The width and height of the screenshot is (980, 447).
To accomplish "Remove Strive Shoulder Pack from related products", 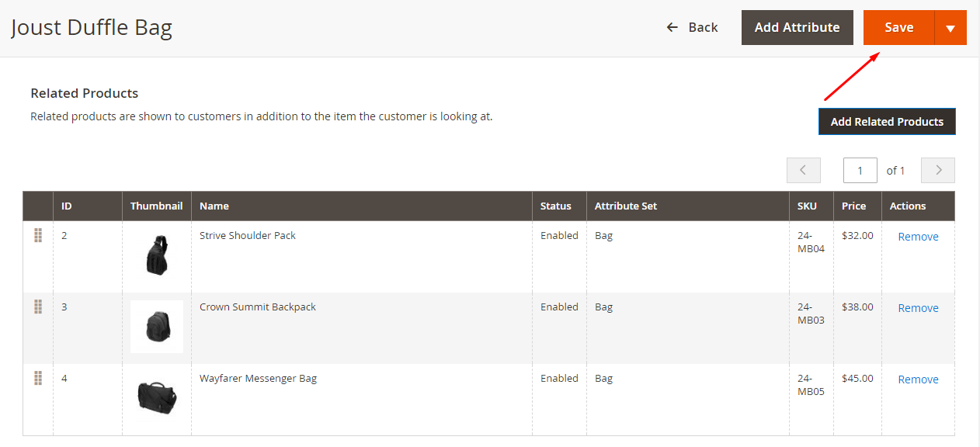I will 918,237.
